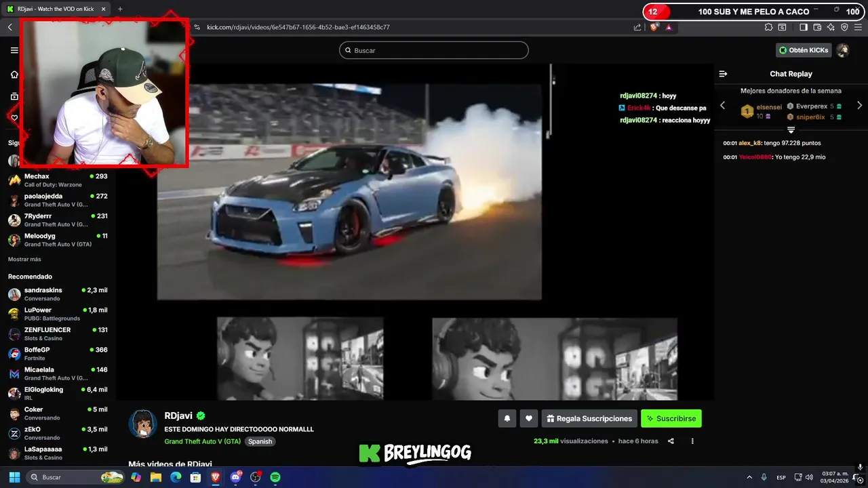The height and width of the screenshot is (488, 868).
Task: Collapse the Chat Replay panel
Action: tap(723, 74)
